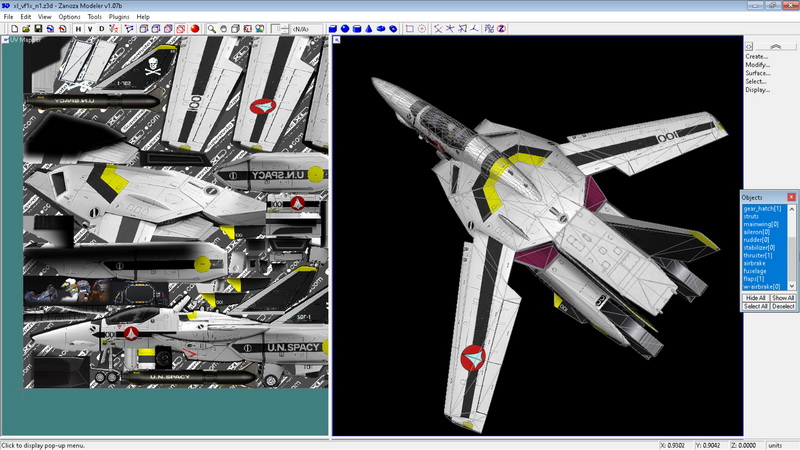Expand the Create... command group

coord(757,57)
